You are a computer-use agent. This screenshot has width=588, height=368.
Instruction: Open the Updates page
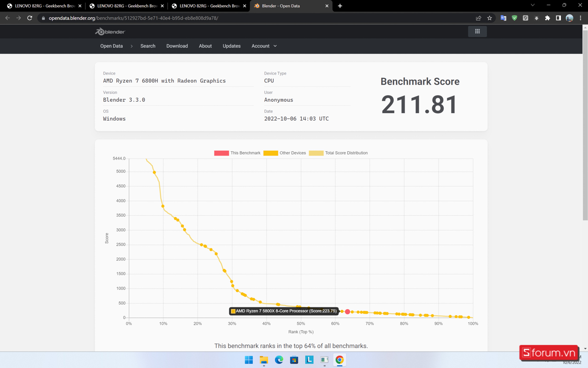[232, 46]
